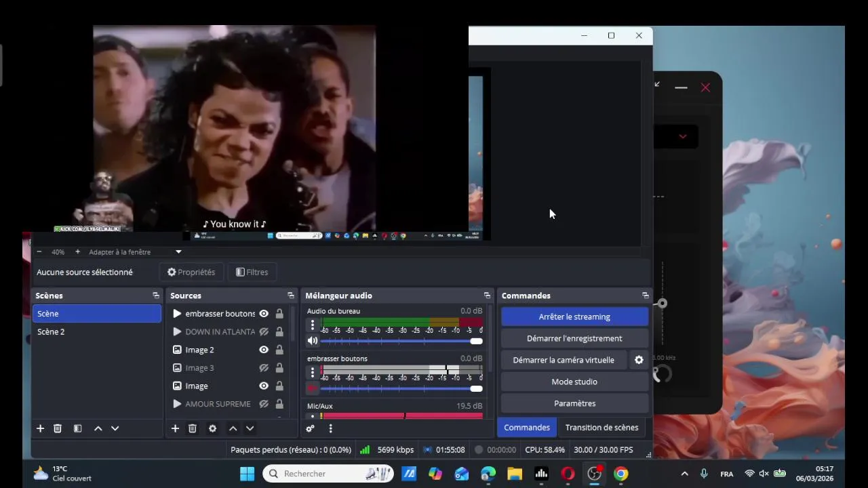Open Opera browser from taskbar
868x488 pixels.
[x=568, y=474]
